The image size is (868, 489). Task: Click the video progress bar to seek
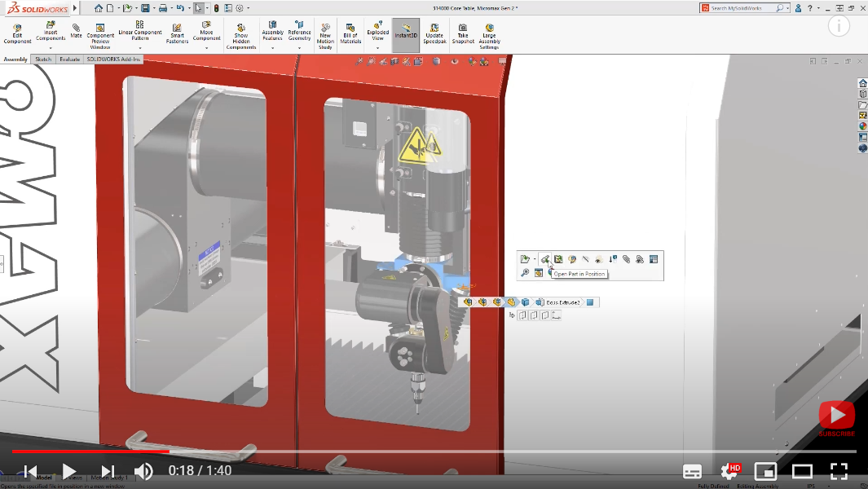coord(434,452)
